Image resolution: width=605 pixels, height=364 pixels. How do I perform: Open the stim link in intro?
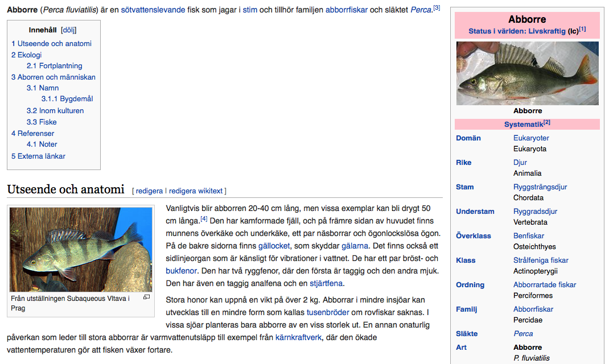click(x=250, y=10)
